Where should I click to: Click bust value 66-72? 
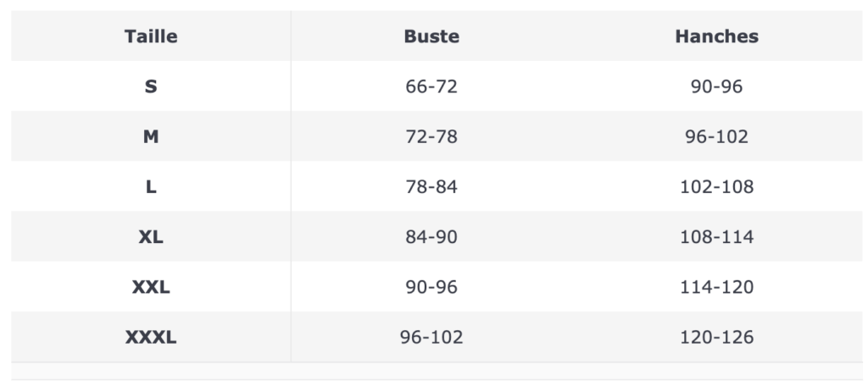[431, 86]
